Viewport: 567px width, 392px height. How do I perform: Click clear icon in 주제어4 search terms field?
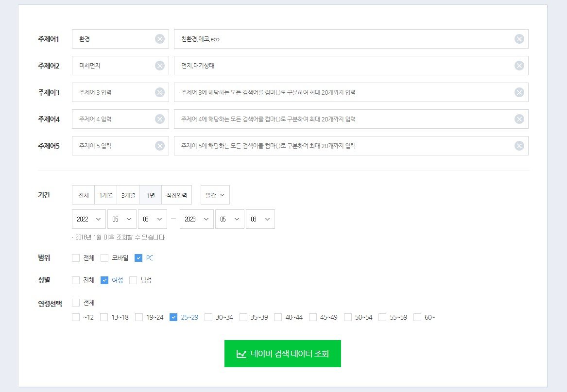click(519, 119)
